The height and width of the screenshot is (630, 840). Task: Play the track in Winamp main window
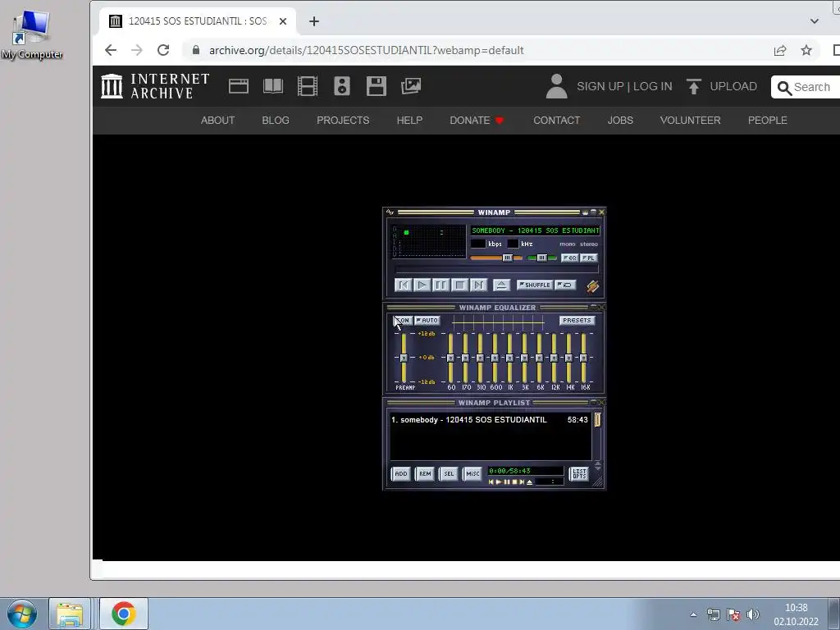(x=422, y=285)
